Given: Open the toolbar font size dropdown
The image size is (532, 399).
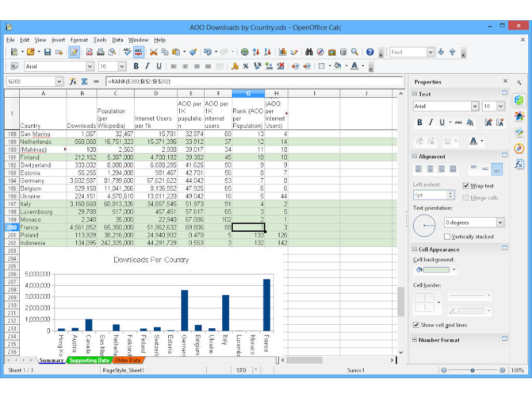Looking at the screenshot, I should click(x=122, y=66).
